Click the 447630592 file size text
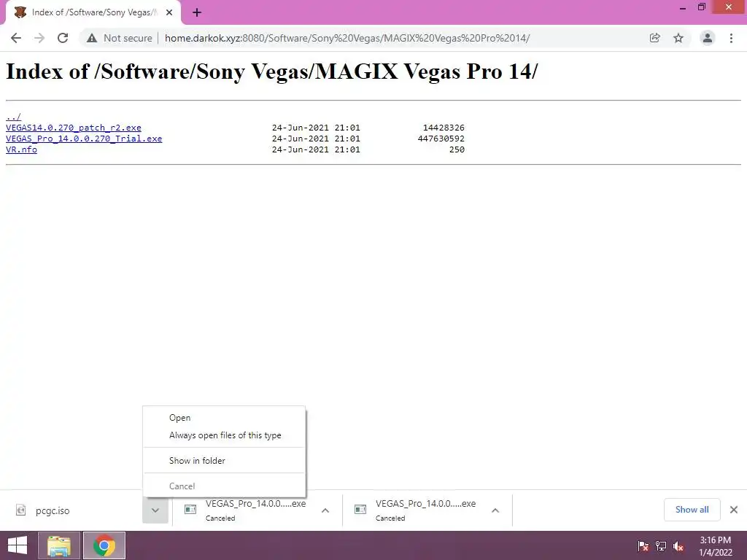747x560 pixels. 441,139
